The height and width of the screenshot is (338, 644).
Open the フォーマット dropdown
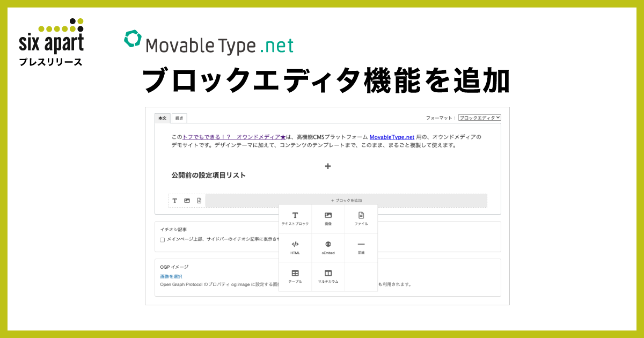pyautogui.click(x=480, y=117)
